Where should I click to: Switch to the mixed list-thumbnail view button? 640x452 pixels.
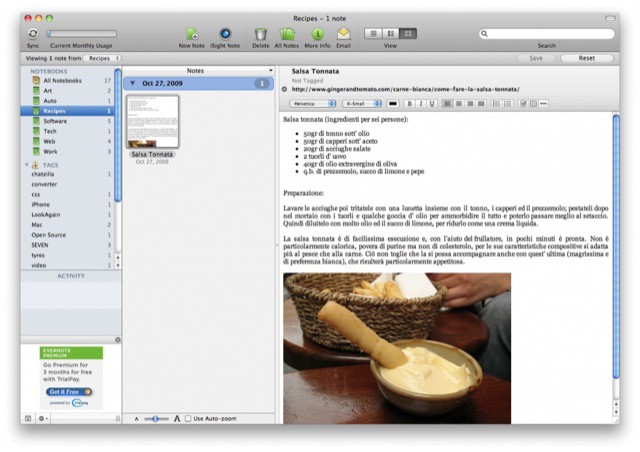(391, 34)
